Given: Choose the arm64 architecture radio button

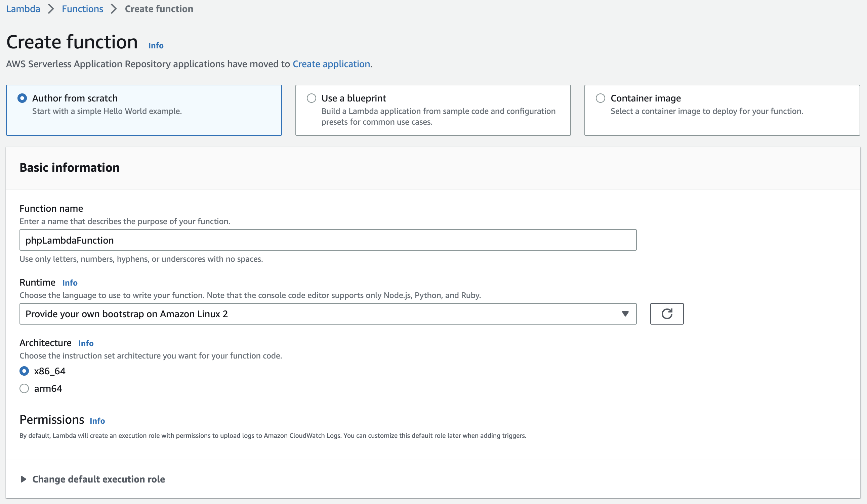Looking at the screenshot, I should (x=24, y=388).
